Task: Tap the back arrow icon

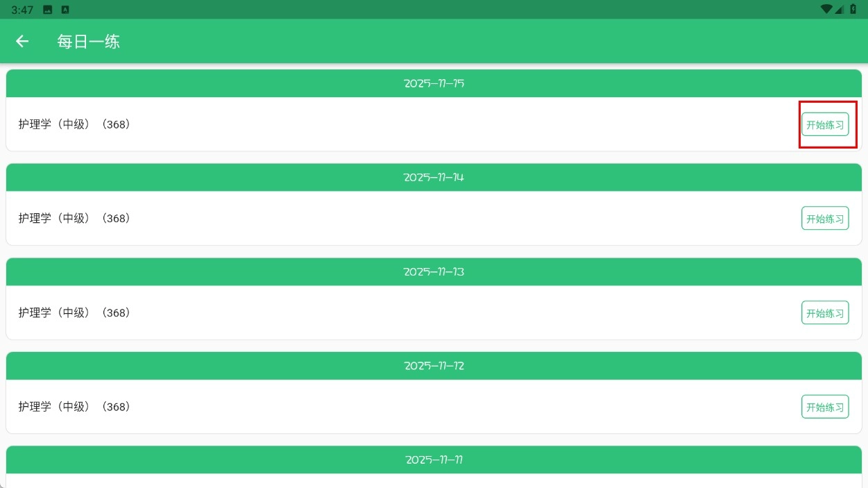Action: coord(22,42)
